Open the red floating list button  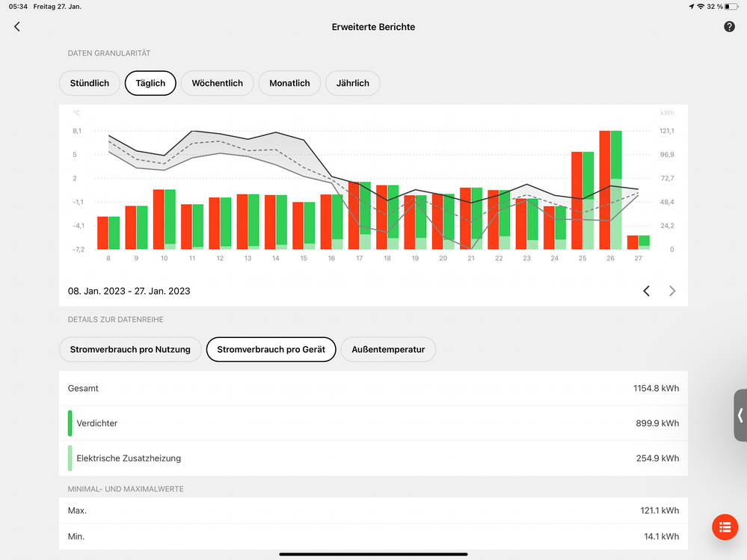click(724, 527)
